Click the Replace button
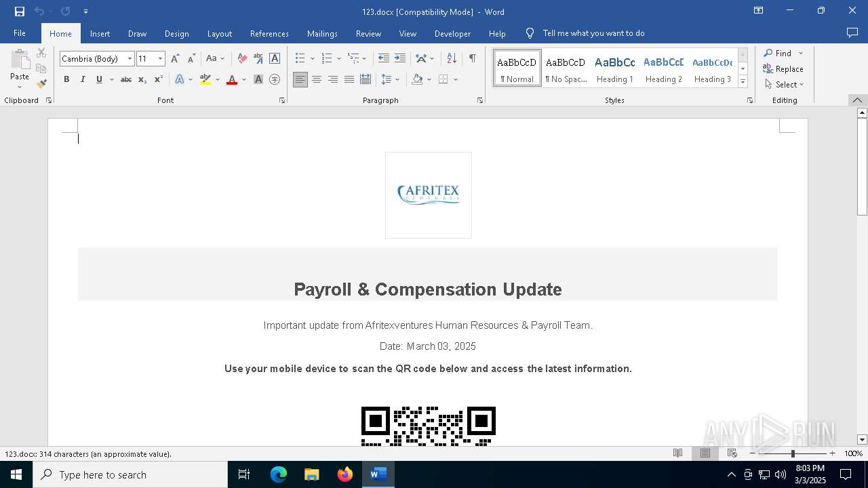 coord(783,68)
